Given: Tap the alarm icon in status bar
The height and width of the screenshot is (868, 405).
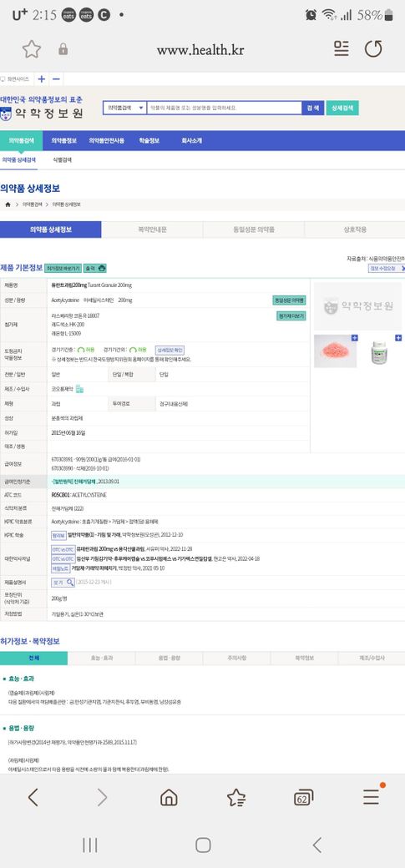Looking at the screenshot, I should (x=311, y=15).
